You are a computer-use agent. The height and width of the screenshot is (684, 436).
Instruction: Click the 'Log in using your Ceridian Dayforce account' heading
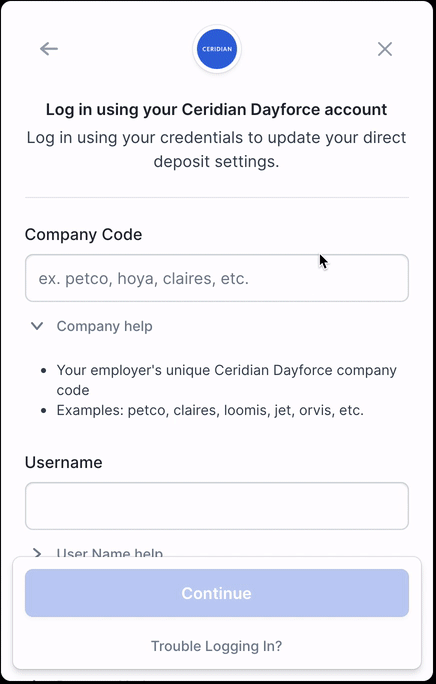216,109
